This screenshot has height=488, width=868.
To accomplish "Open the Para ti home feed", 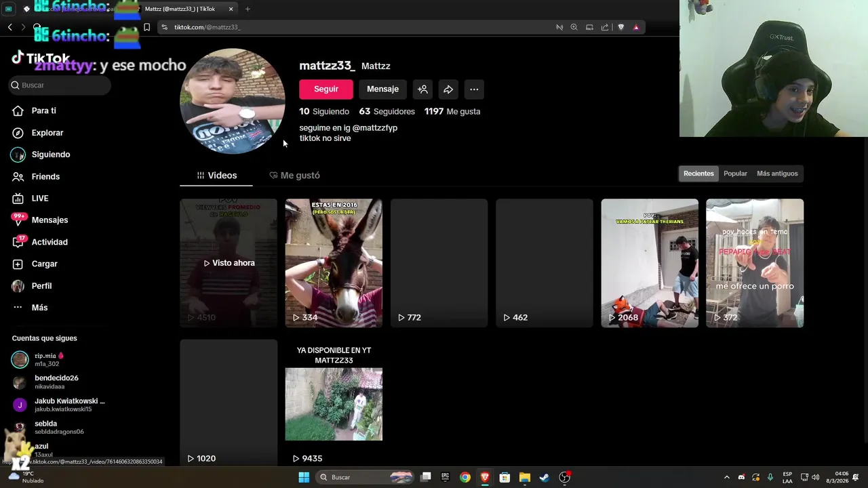I will (43, 110).
